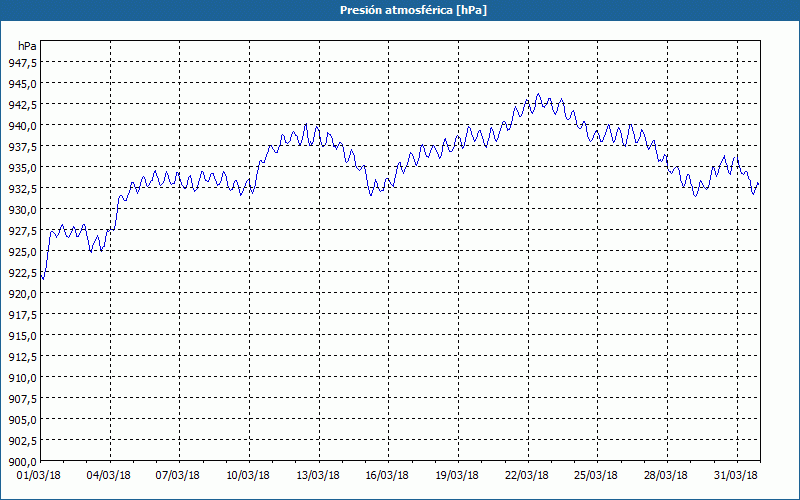Click the pressure curve's lowest point near 01/03/18
The width and height of the screenshot is (800, 500).
(x=43, y=279)
